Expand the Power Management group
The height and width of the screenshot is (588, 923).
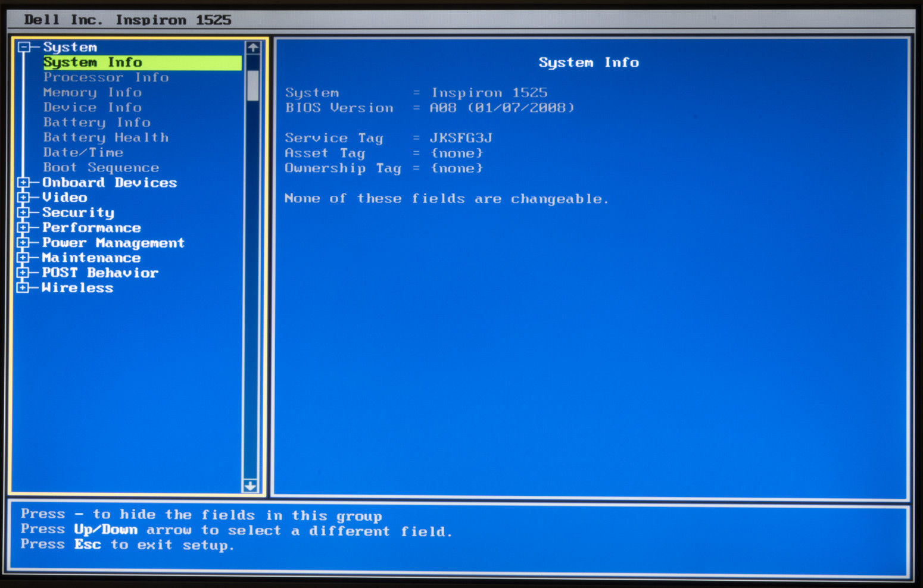(23, 242)
